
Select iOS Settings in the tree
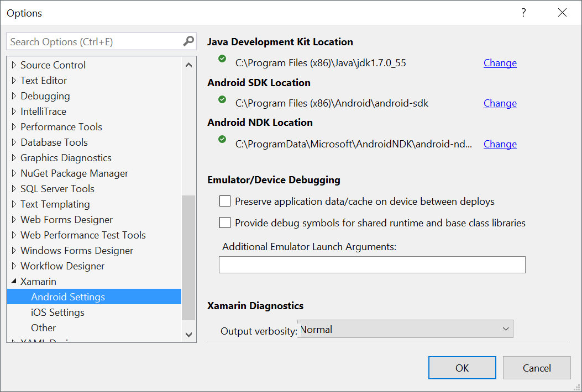(x=57, y=312)
